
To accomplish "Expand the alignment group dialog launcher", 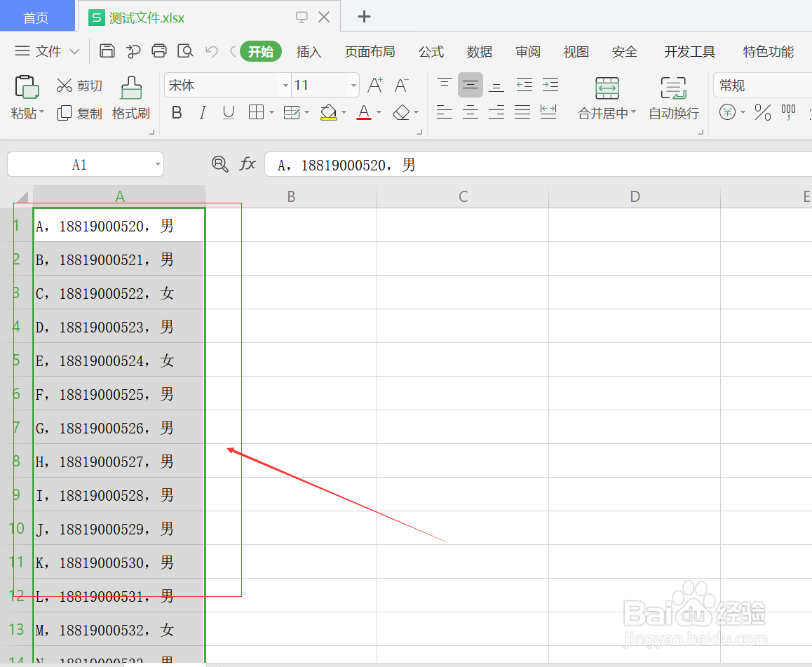I will 701,132.
